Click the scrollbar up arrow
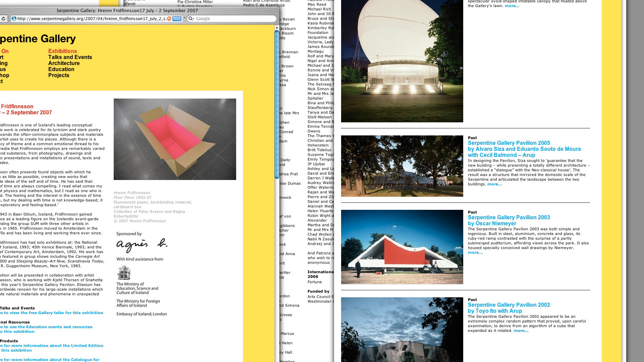Viewport: 644px width, 362px height. point(277,27)
